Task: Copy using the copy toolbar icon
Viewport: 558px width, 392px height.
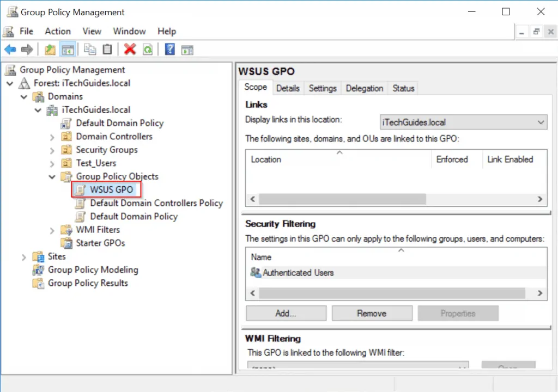Action: pos(90,50)
